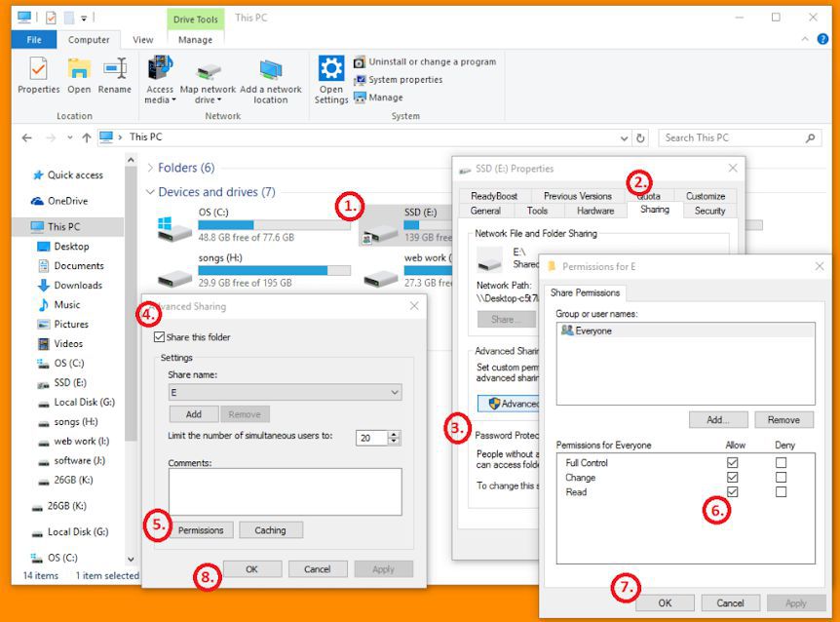
Task: Click Uninstall or change a program
Action: 432,61
